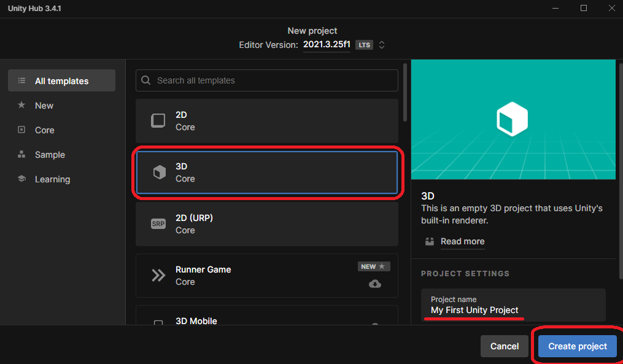The height and width of the screenshot is (364, 623).
Task: Click the 2021.3.25f1 editor version text
Action: [x=327, y=45]
